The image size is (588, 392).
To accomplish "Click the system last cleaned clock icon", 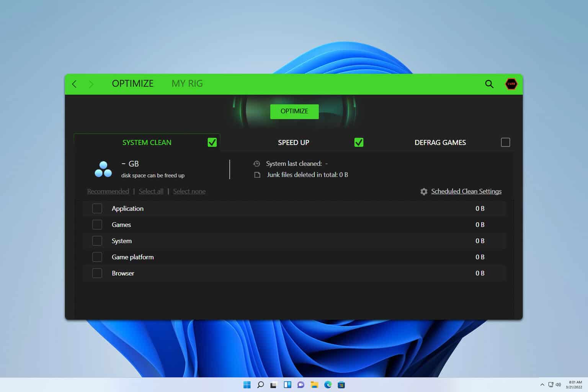I will [x=256, y=163].
